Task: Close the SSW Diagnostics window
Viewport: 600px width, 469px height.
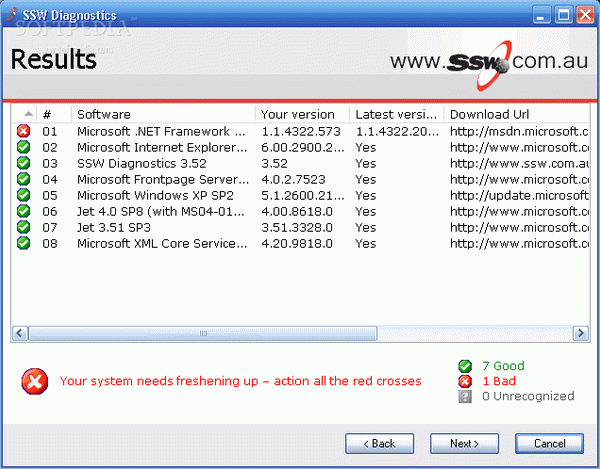Action: pos(585,15)
